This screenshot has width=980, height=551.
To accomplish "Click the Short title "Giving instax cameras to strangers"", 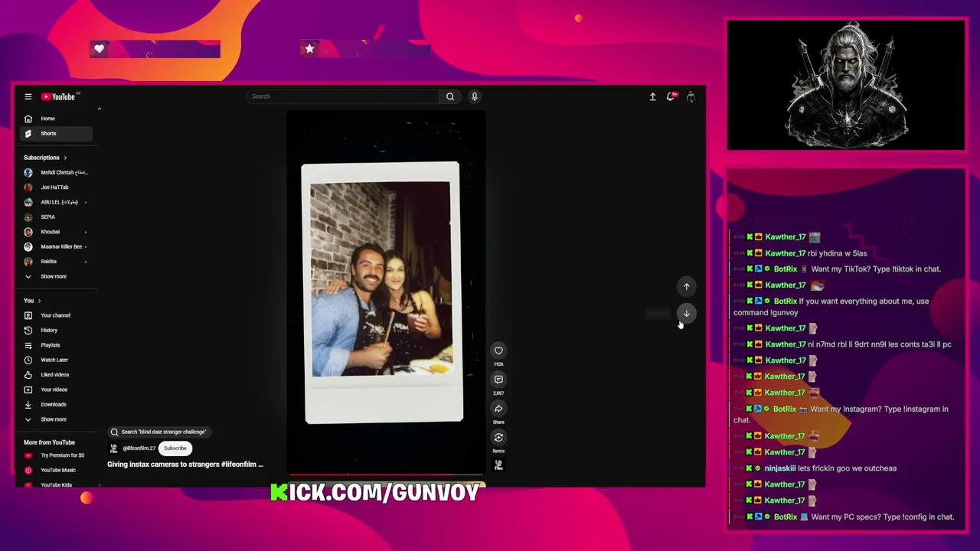I will [x=185, y=465].
